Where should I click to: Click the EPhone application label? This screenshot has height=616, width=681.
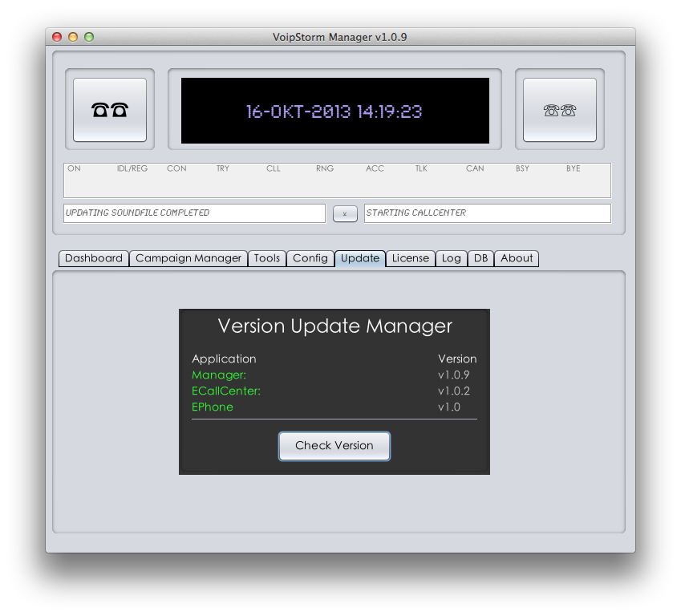tap(213, 407)
